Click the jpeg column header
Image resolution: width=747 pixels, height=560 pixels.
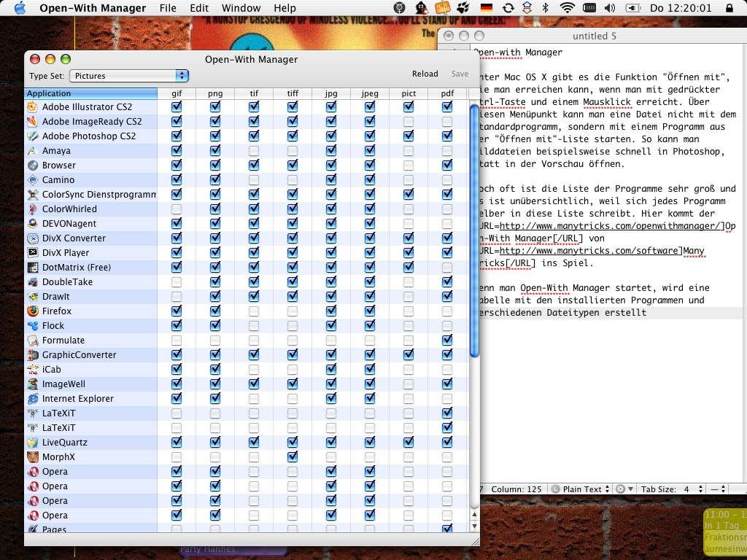pyautogui.click(x=370, y=93)
